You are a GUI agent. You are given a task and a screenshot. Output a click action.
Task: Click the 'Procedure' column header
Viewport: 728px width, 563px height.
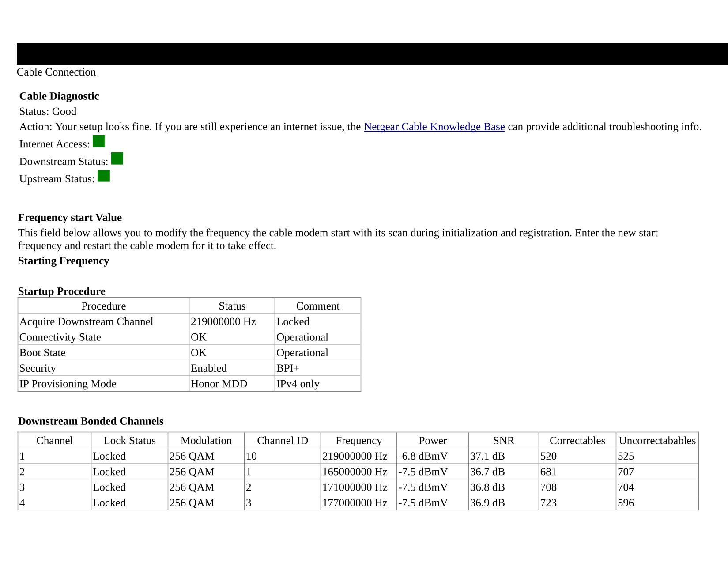(104, 306)
